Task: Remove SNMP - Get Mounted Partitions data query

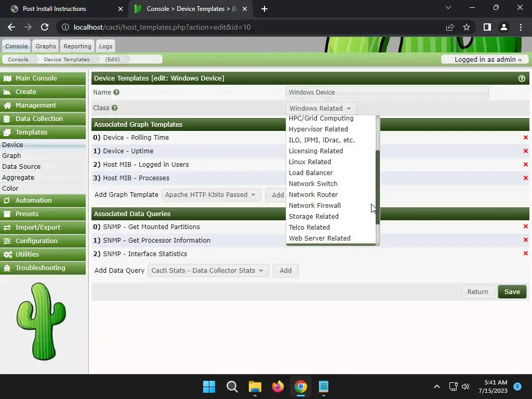Action: (x=526, y=227)
